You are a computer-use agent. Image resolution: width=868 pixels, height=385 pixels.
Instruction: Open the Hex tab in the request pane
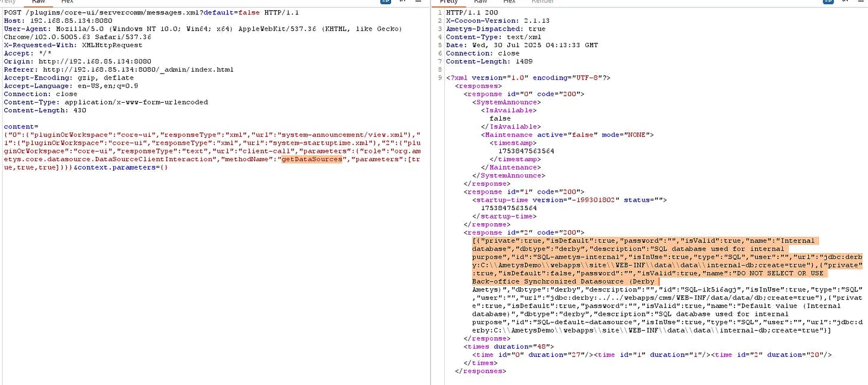point(67,2)
